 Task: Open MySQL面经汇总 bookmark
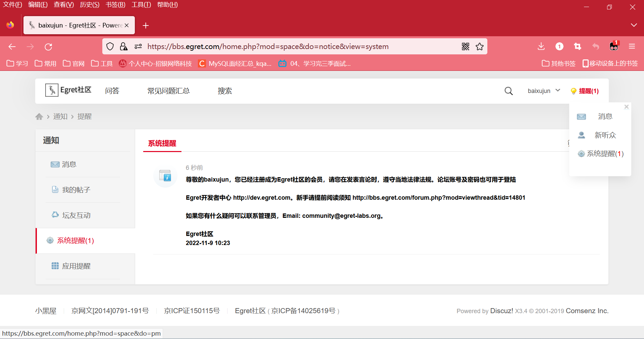pos(235,63)
